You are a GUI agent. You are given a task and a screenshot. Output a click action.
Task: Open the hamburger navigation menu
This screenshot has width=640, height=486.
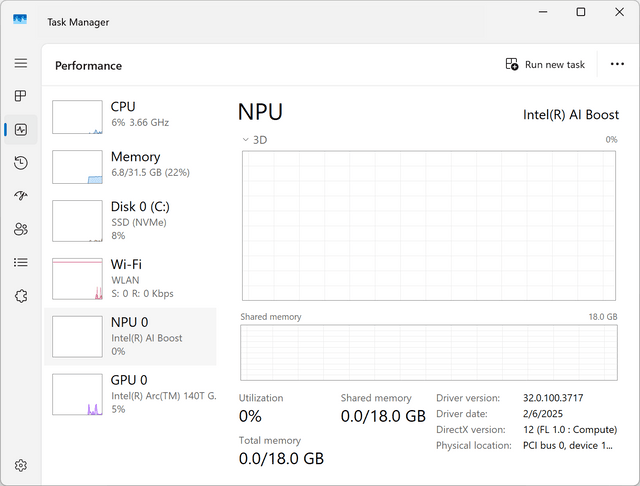[x=21, y=63]
